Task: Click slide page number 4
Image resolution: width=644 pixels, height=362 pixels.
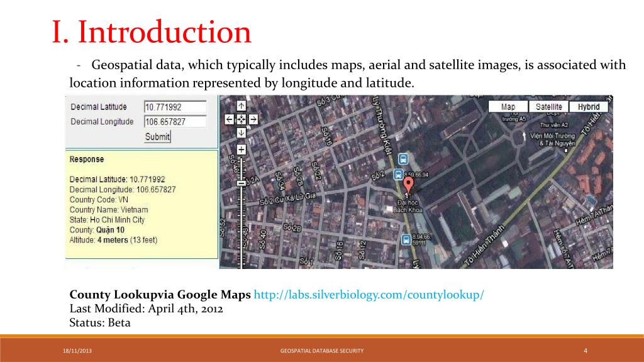Action: point(586,351)
